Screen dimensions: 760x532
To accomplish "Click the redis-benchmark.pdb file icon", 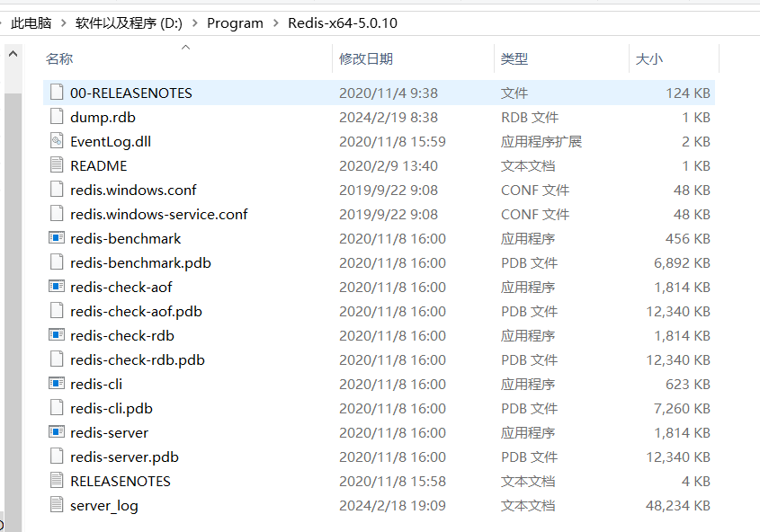I will point(57,262).
